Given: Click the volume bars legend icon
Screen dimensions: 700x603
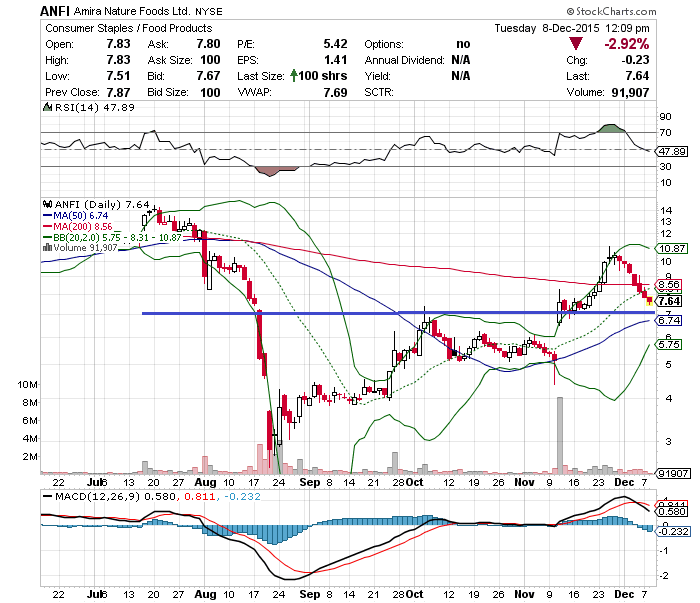Looking at the screenshot, I should [x=47, y=247].
